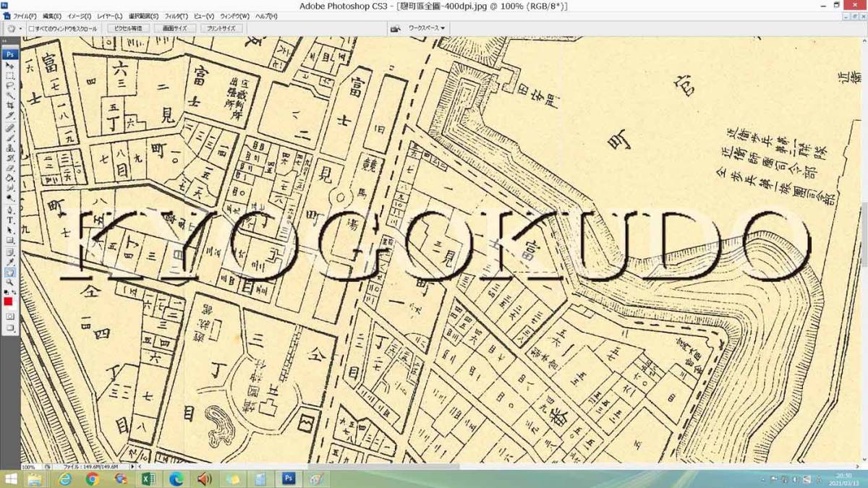
Task: Select the Move tool
Action: tap(10, 66)
